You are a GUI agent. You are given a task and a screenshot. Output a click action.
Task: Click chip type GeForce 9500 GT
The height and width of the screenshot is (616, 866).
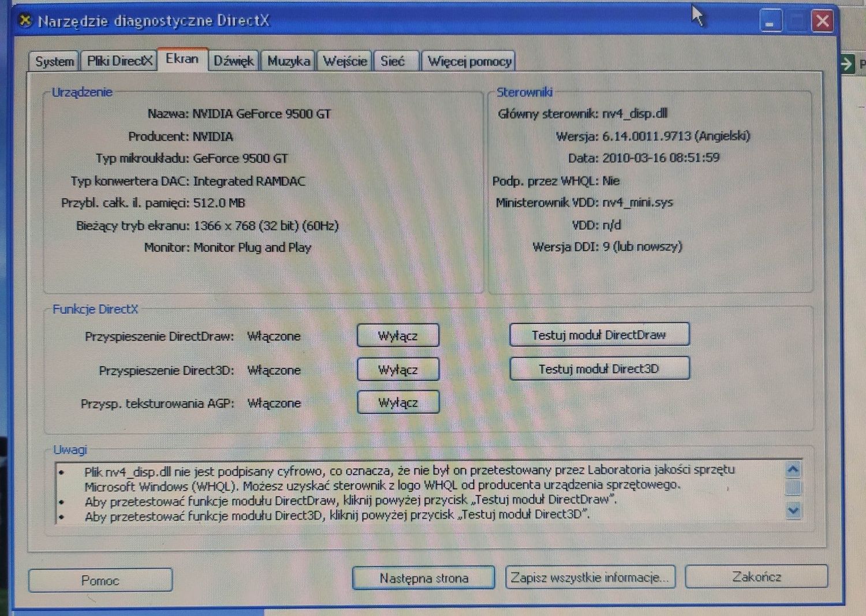[240, 158]
